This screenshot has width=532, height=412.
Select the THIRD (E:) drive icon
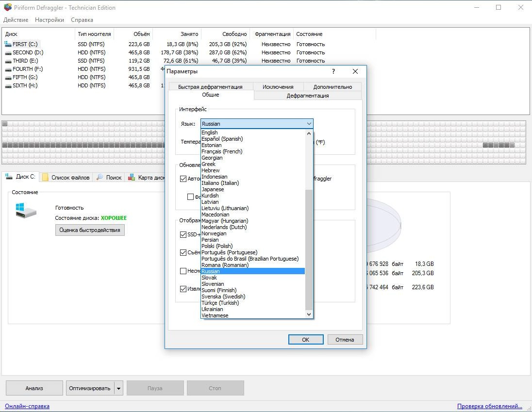(8, 61)
